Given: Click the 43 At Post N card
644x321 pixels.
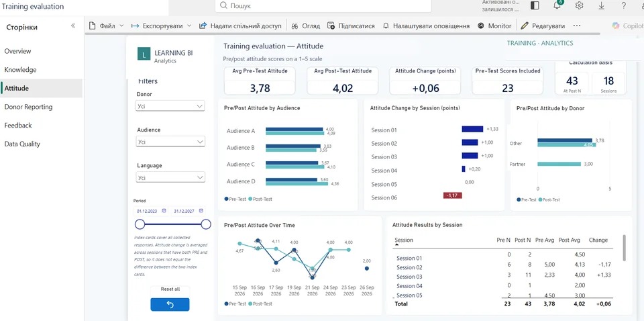Looking at the screenshot, I should 572,83.
